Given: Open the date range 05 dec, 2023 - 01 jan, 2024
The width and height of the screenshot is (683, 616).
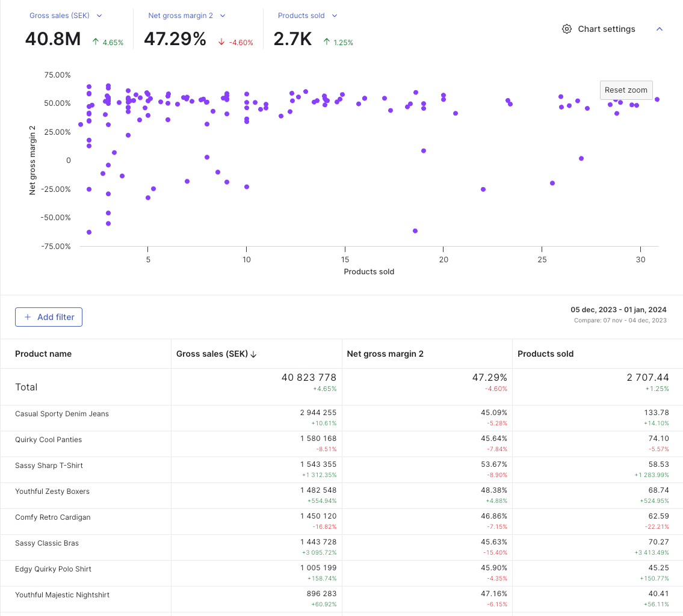Looking at the screenshot, I should (x=619, y=310).
